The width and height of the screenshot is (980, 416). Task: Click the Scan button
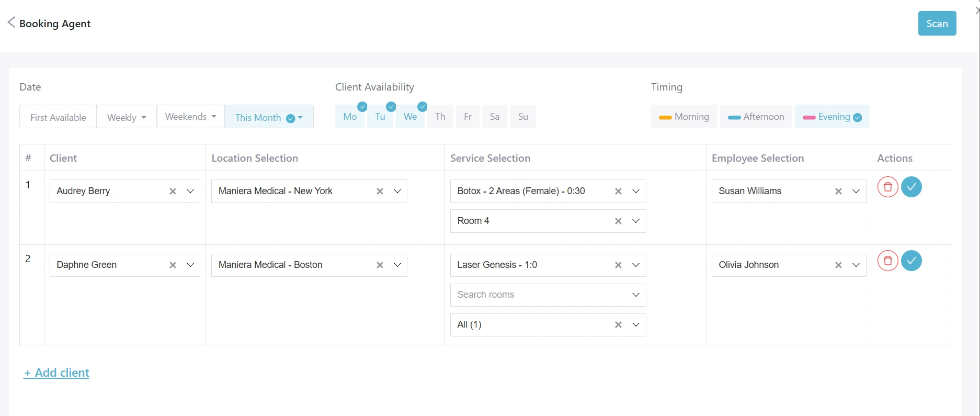pyautogui.click(x=937, y=24)
